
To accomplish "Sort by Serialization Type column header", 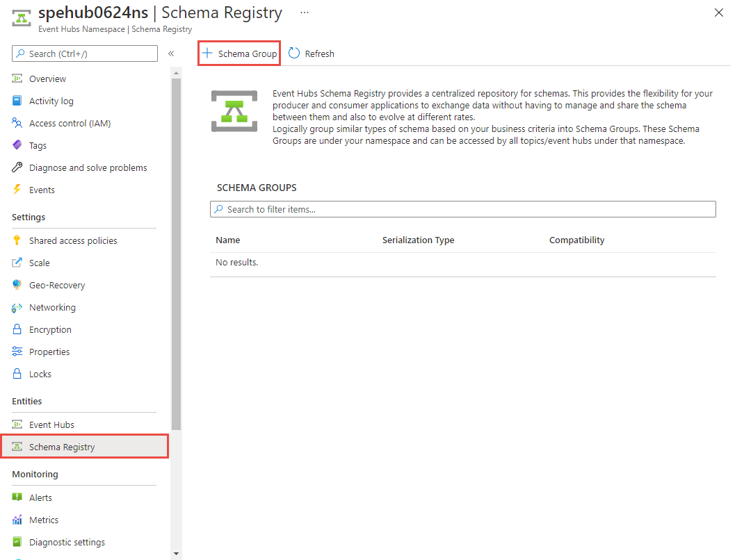I will click(x=418, y=240).
